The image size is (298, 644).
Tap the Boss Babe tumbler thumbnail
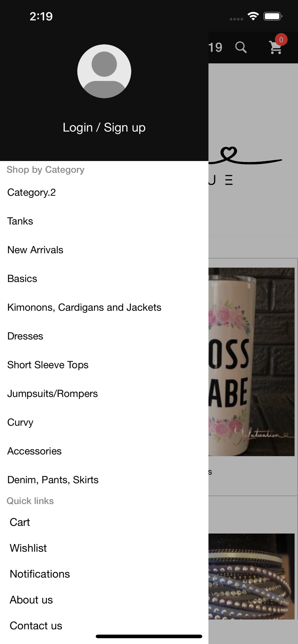[252, 362]
